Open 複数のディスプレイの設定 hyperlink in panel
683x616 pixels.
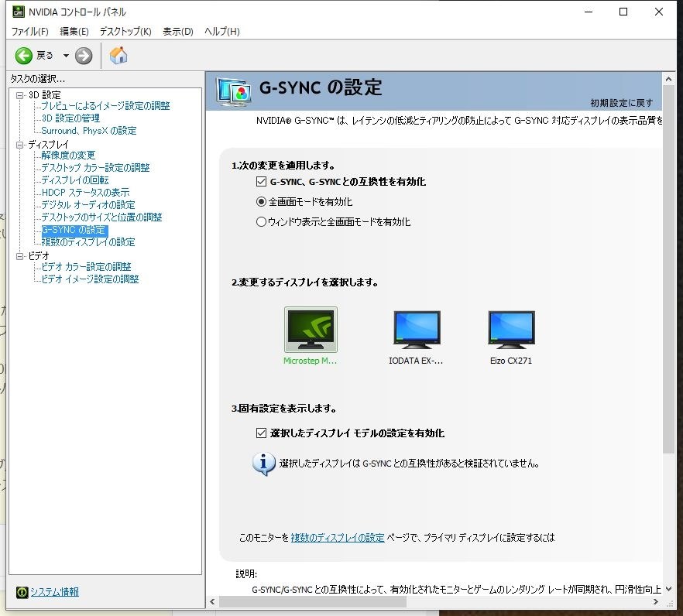point(338,538)
